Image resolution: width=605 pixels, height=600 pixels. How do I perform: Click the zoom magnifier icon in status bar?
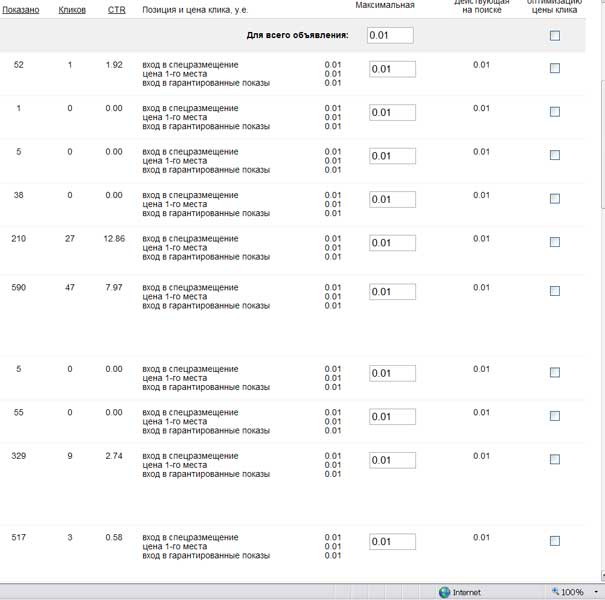coord(555,592)
